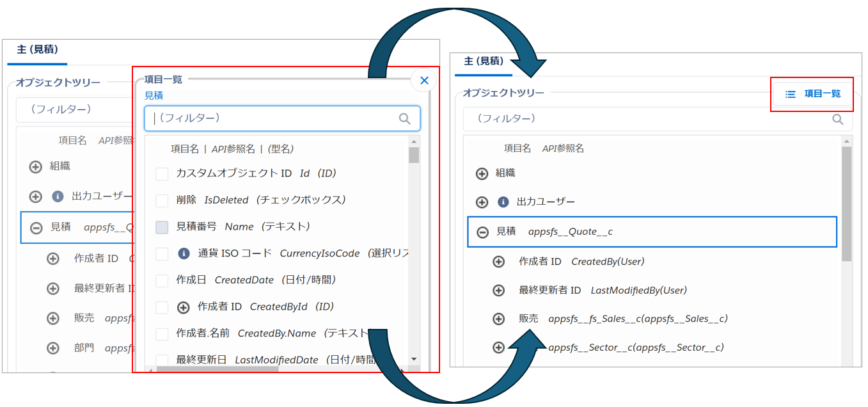Click search magnifier in right panel filter
The width and height of the screenshot is (868, 407).
tap(837, 119)
